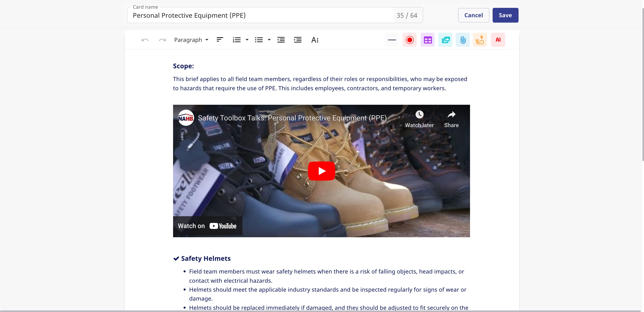Image resolution: width=644 pixels, height=312 pixels.
Task: Insert a table with purple icon
Action: coord(428,40)
